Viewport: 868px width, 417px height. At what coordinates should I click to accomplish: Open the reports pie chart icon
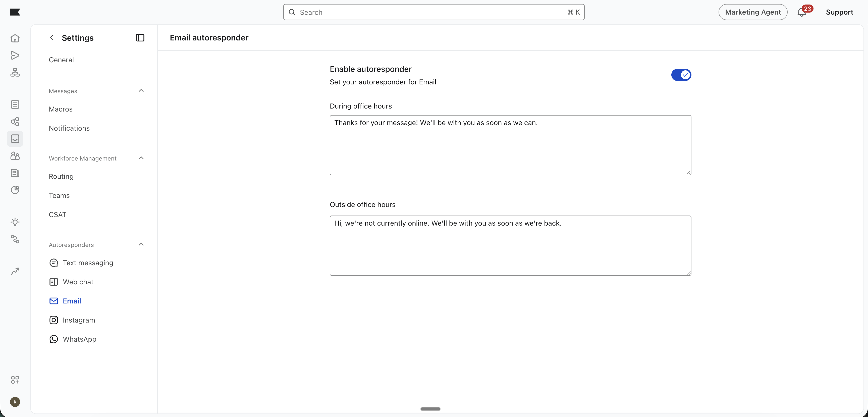(x=15, y=190)
